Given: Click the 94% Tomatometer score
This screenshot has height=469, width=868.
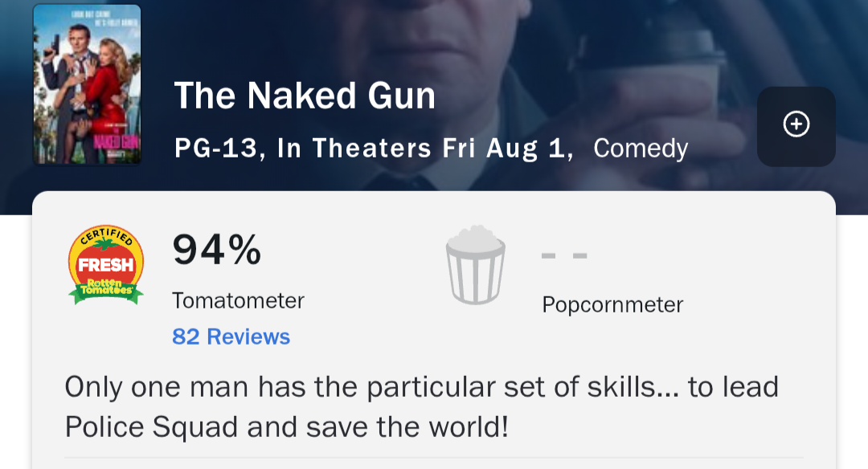Looking at the screenshot, I should click(217, 250).
